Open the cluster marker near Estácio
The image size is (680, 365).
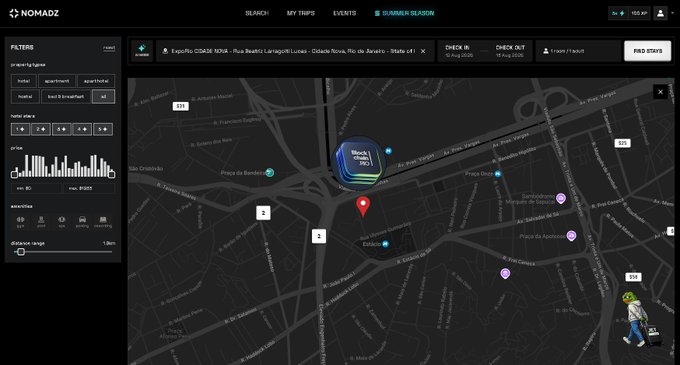point(319,236)
